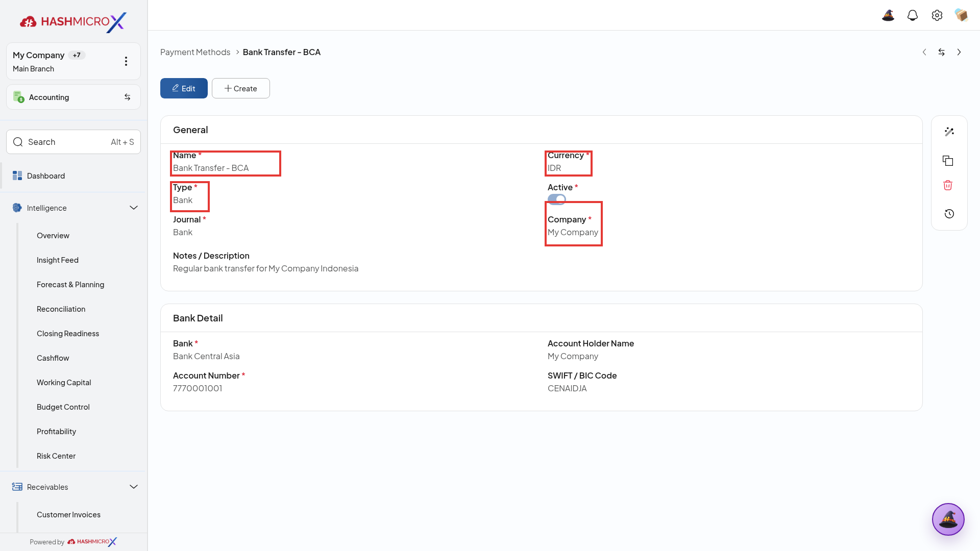Toggle the Active switch
The image size is (980, 551).
[557, 199]
